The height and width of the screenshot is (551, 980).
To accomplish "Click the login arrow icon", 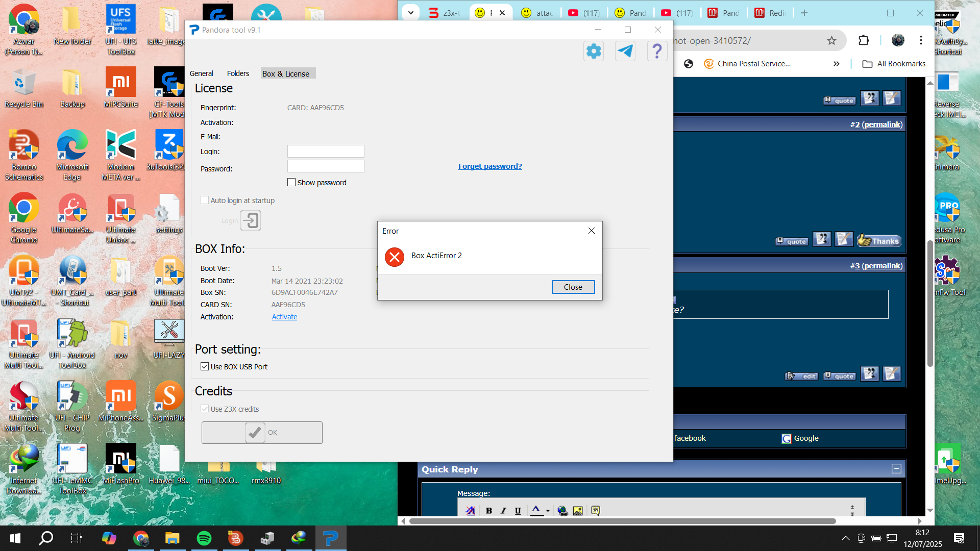I will [251, 220].
